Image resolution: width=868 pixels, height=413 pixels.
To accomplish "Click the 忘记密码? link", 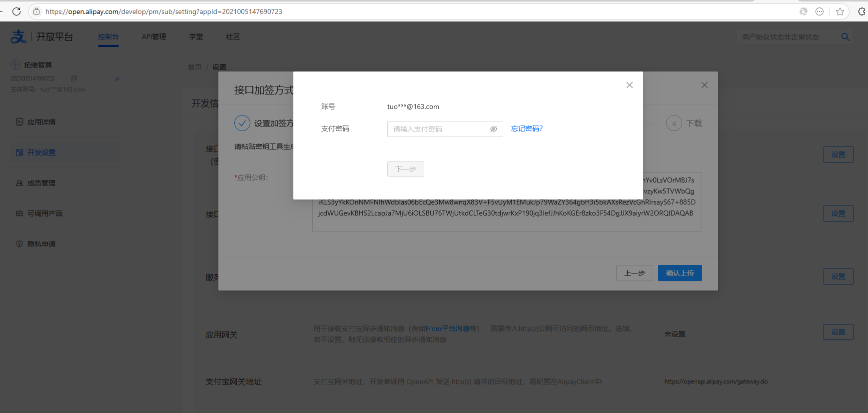I will (x=527, y=128).
